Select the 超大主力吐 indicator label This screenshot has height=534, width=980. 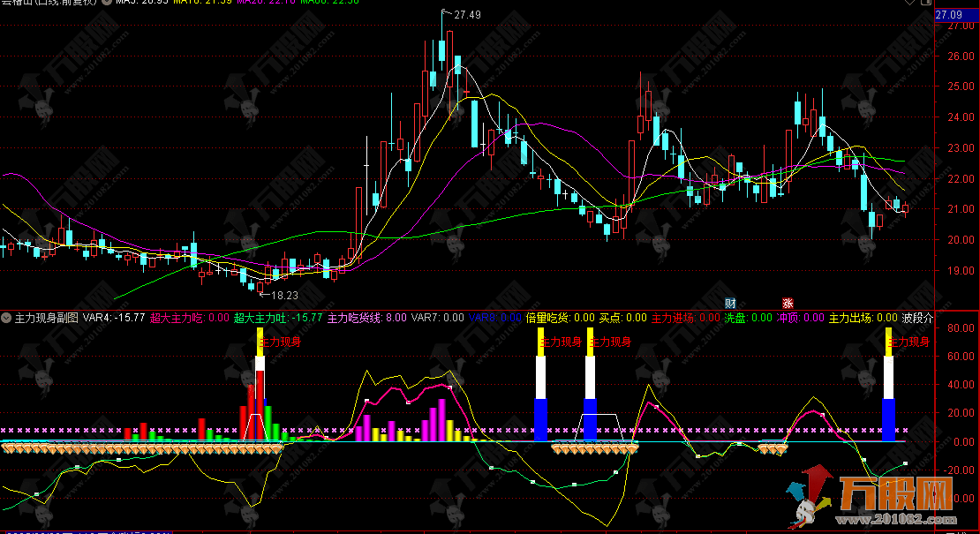[x=260, y=318]
